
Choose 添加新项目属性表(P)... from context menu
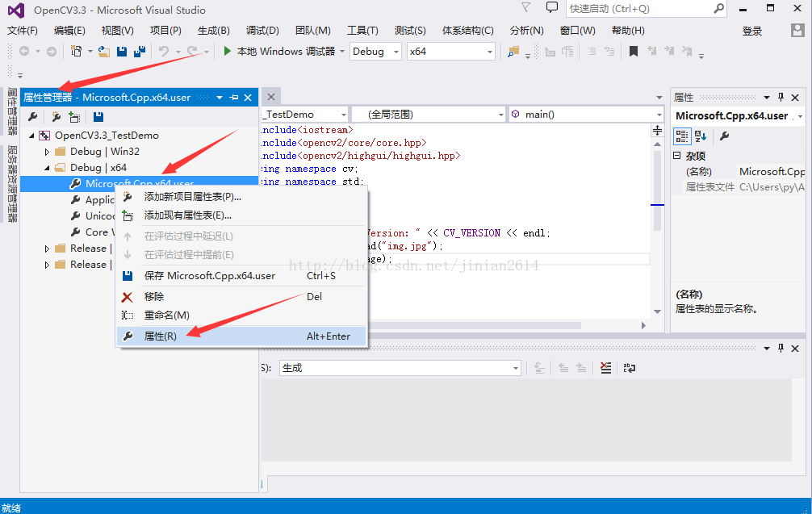[241, 197]
